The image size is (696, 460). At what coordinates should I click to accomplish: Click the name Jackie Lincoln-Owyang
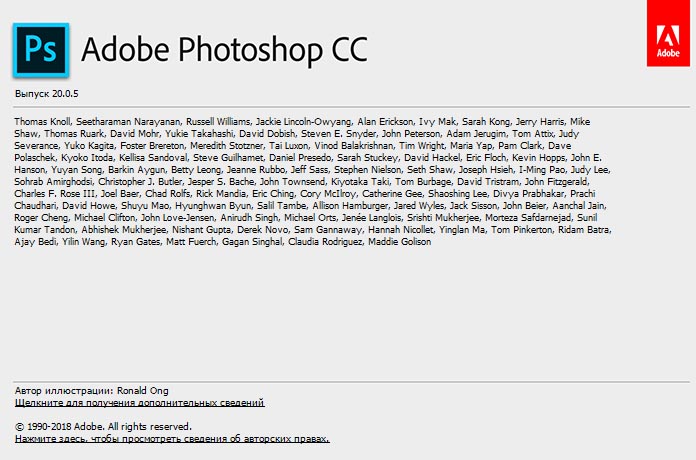pyautogui.click(x=303, y=122)
